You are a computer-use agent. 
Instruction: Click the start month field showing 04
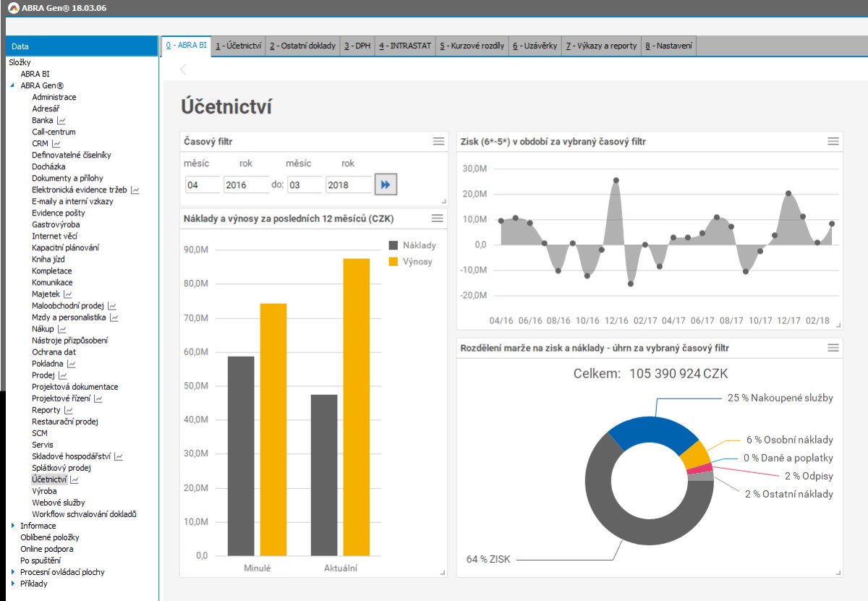(203, 185)
